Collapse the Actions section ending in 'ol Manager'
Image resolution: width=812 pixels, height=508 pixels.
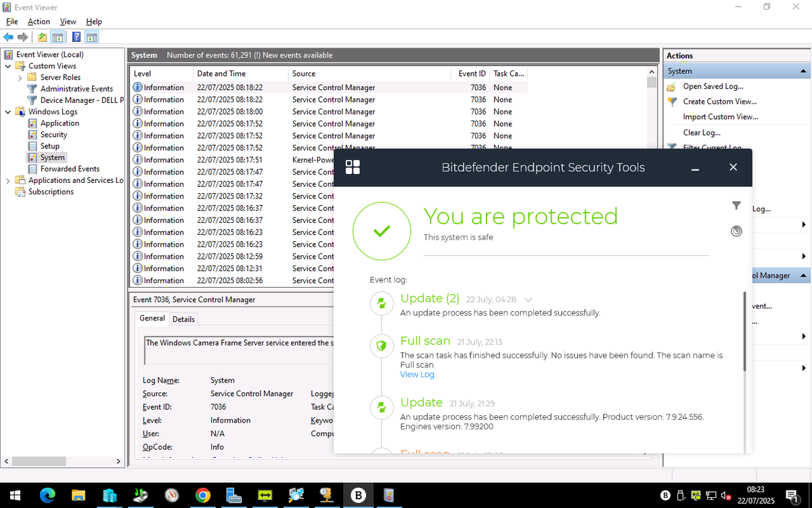tap(803, 276)
